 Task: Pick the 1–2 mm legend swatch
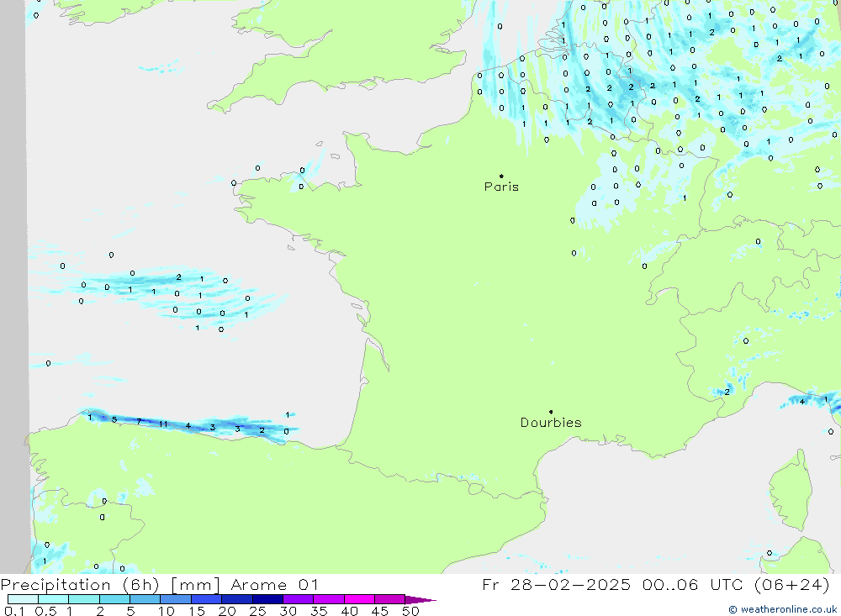coord(84,599)
